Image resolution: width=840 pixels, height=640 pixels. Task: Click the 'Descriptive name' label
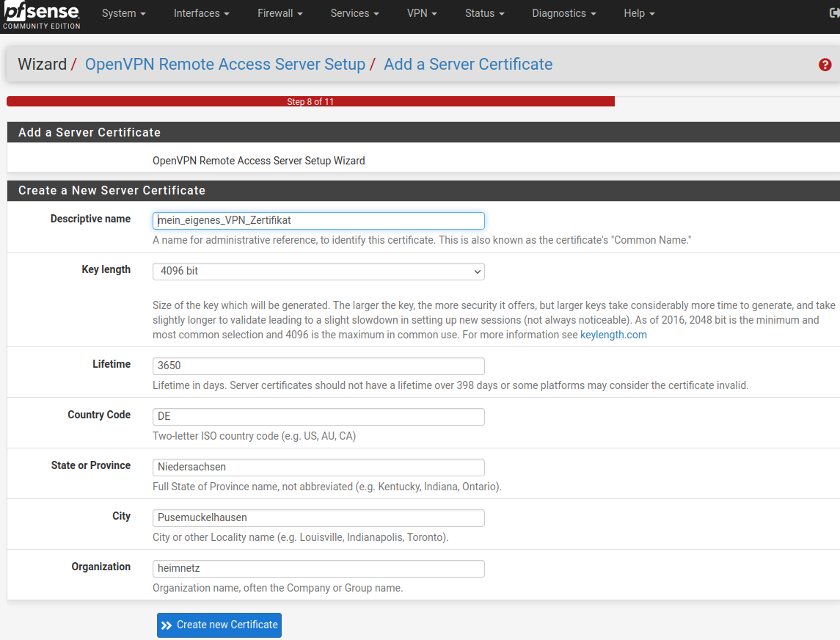(x=90, y=219)
